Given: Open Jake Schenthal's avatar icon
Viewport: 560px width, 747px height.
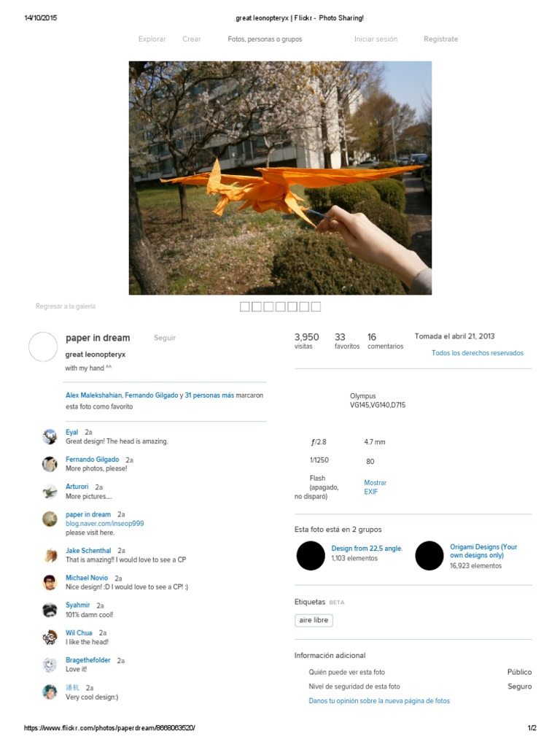Looking at the screenshot, I should tap(50, 555).
